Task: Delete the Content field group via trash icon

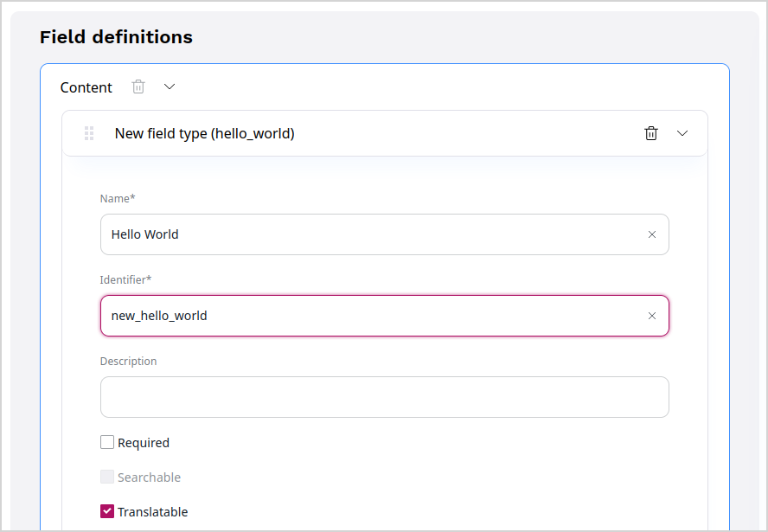Action: 138,87
